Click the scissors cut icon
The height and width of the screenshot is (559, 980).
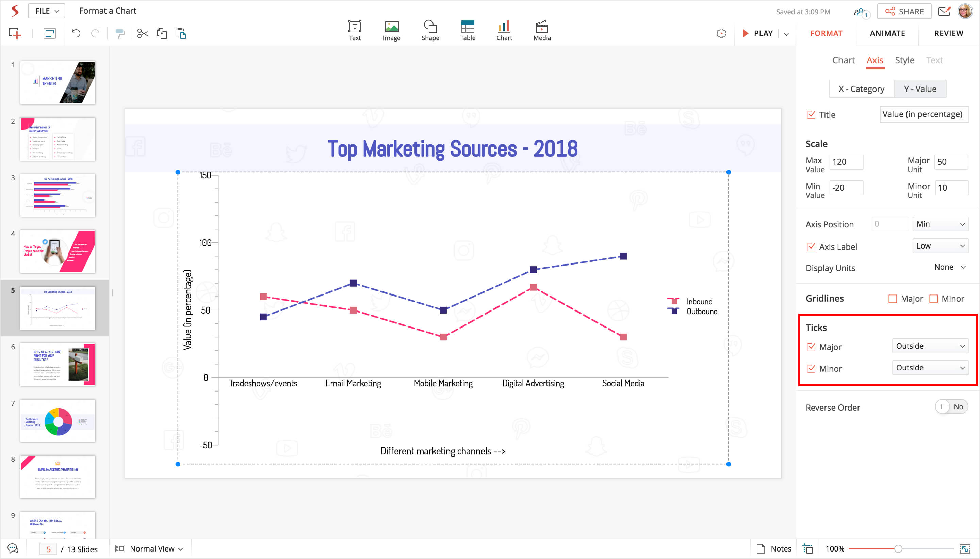(142, 34)
